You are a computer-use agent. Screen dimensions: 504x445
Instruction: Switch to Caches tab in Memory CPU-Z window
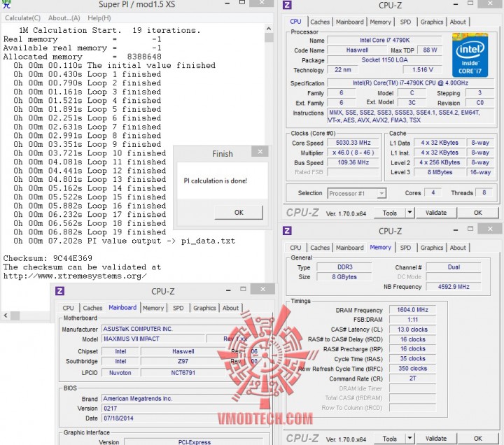(x=320, y=248)
